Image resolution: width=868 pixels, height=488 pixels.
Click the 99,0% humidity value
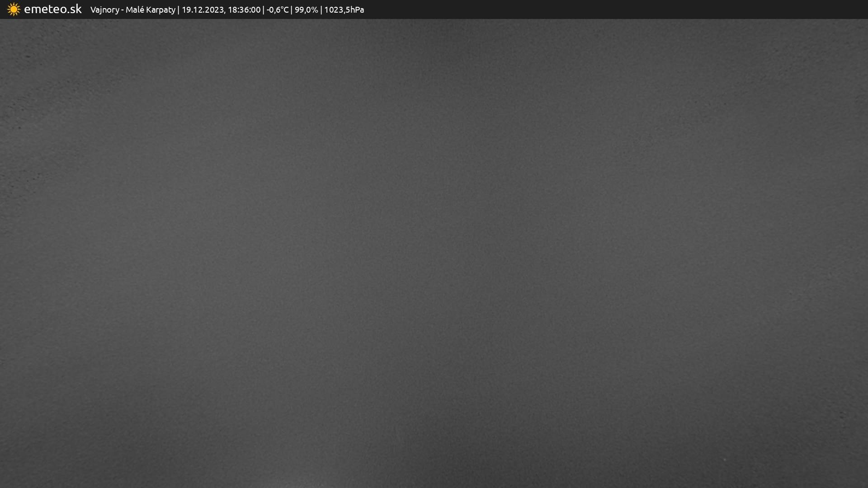click(x=306, y=9)
